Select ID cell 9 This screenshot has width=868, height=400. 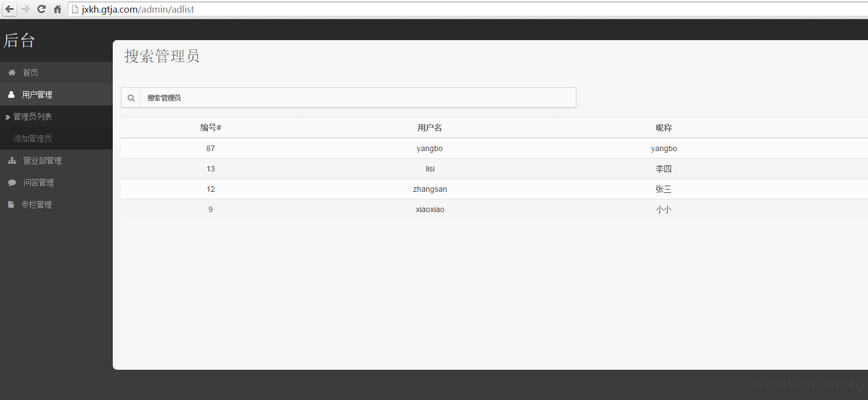click(211, 209)
